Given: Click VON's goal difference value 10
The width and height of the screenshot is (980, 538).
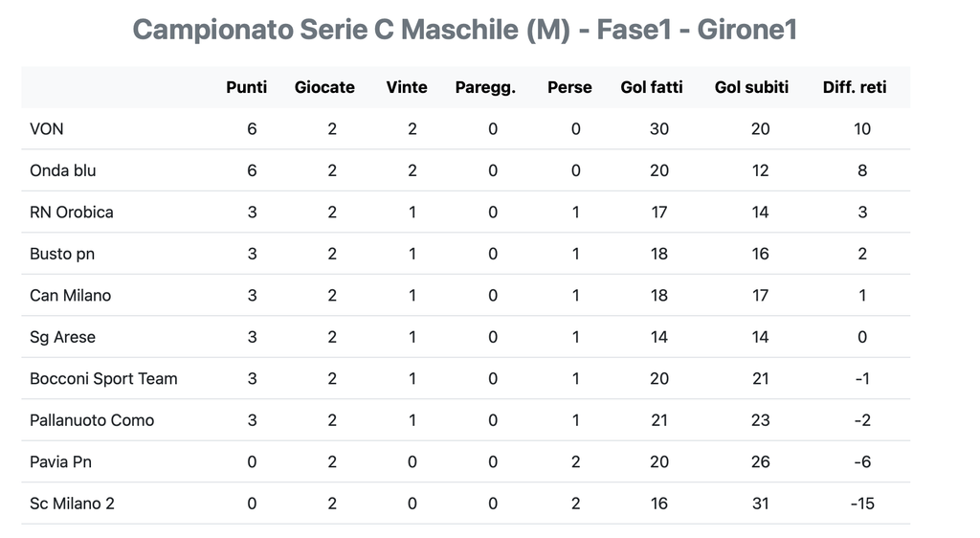Looking at the screenshot, I should [x=861, y=128].
